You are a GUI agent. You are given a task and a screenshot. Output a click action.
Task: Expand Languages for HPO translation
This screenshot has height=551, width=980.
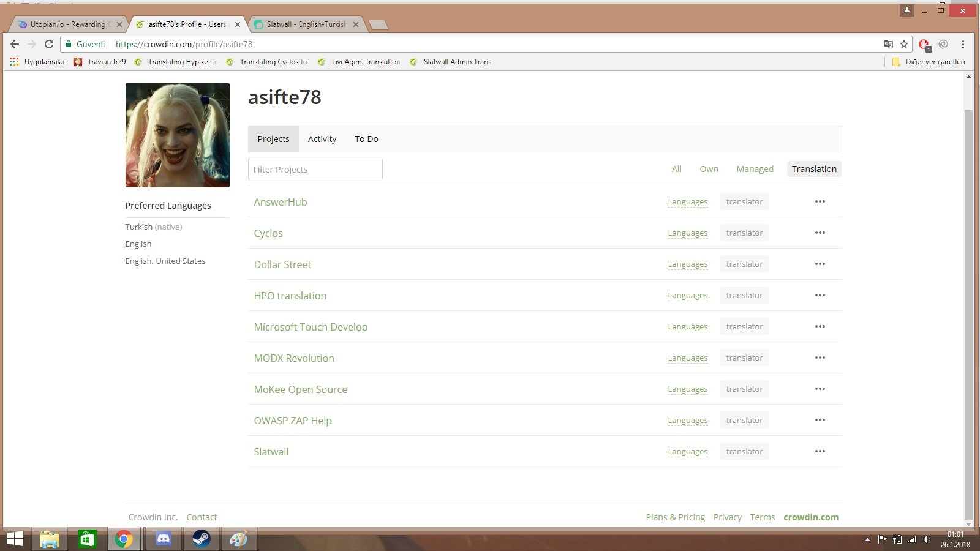pos(688,296)
